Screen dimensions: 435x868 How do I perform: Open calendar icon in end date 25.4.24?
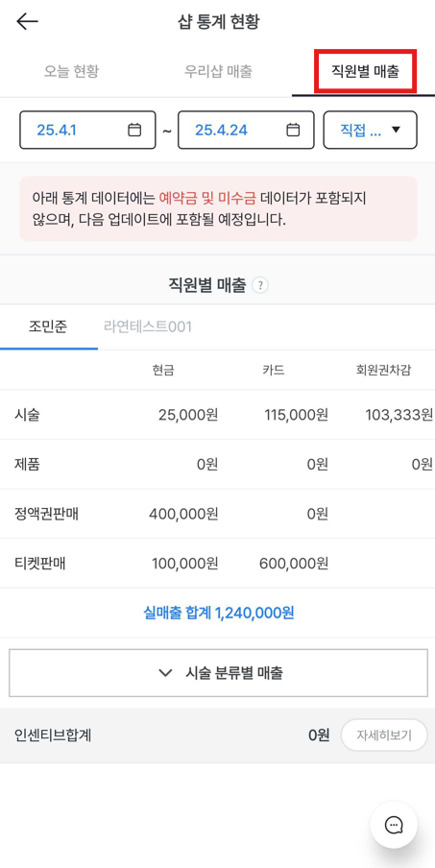click(293, 130)
